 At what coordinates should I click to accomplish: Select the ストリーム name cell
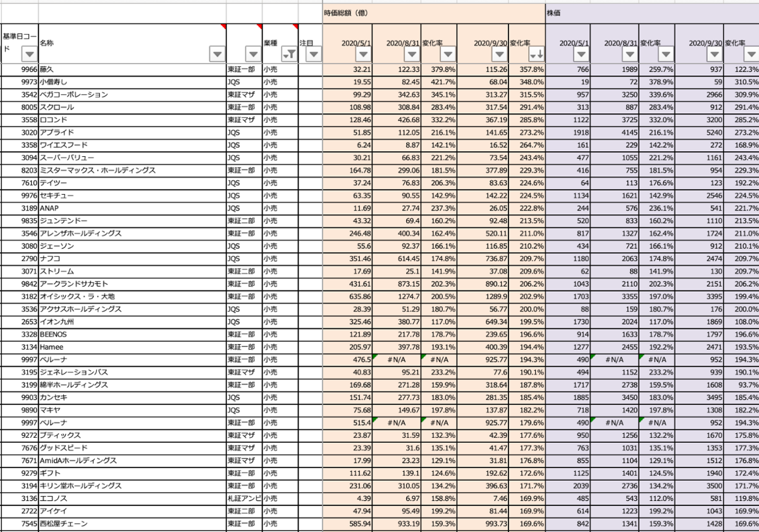point(132,272)
